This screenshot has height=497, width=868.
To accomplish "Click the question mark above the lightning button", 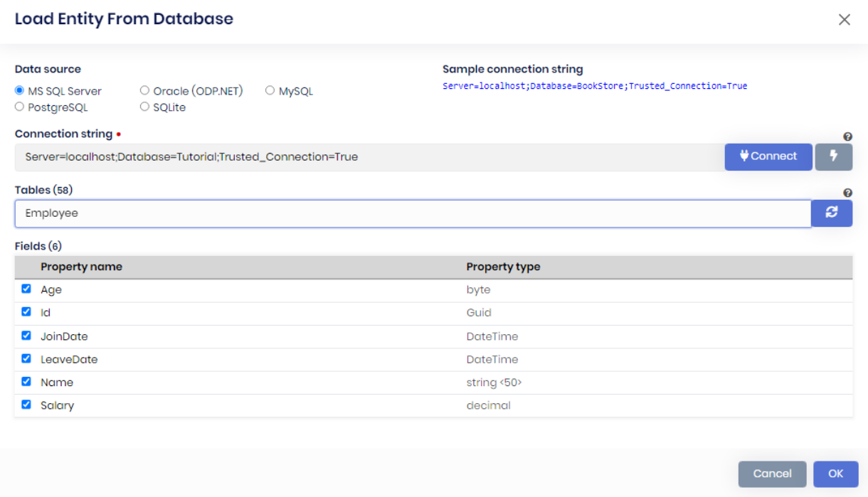I will coord(847,135).
